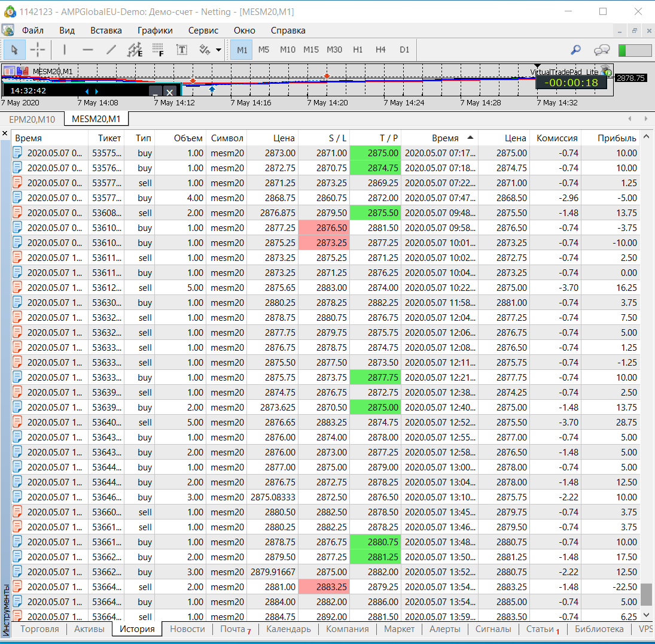Select the text label tool
The width and height of the screenshot is (655, 644).
181,50
